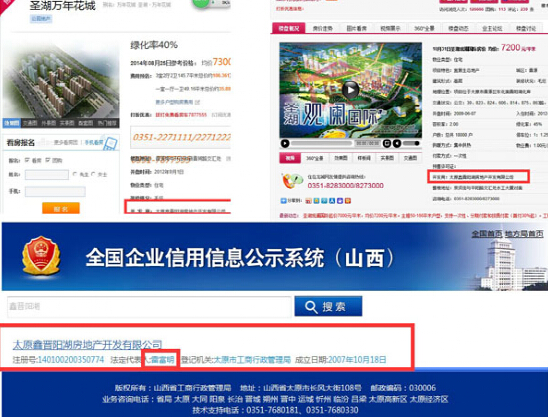Click the national emblem badge logo
The image size is (548, 417).
41,255
